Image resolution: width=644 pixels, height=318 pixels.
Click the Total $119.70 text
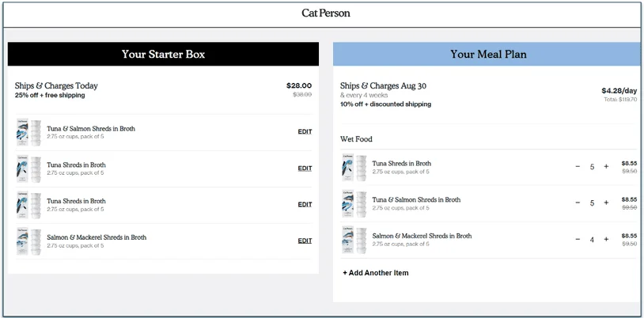[620, 100]
